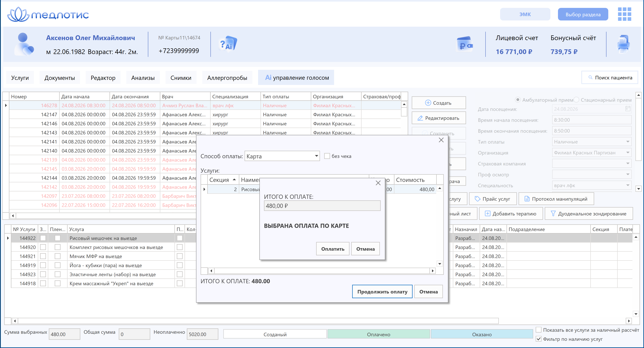Enable Показать все услуги за наличный рассчёт
This screenshot has height=348, width=644.
(x=539, y=330)
